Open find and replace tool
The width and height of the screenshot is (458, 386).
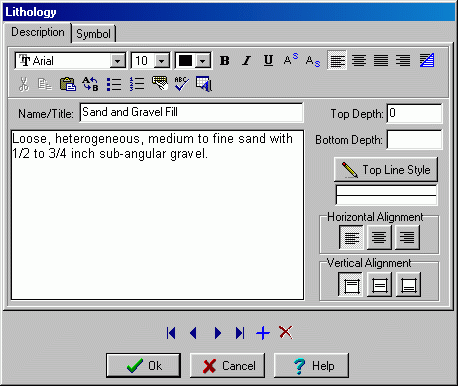(x=90, y=84)
